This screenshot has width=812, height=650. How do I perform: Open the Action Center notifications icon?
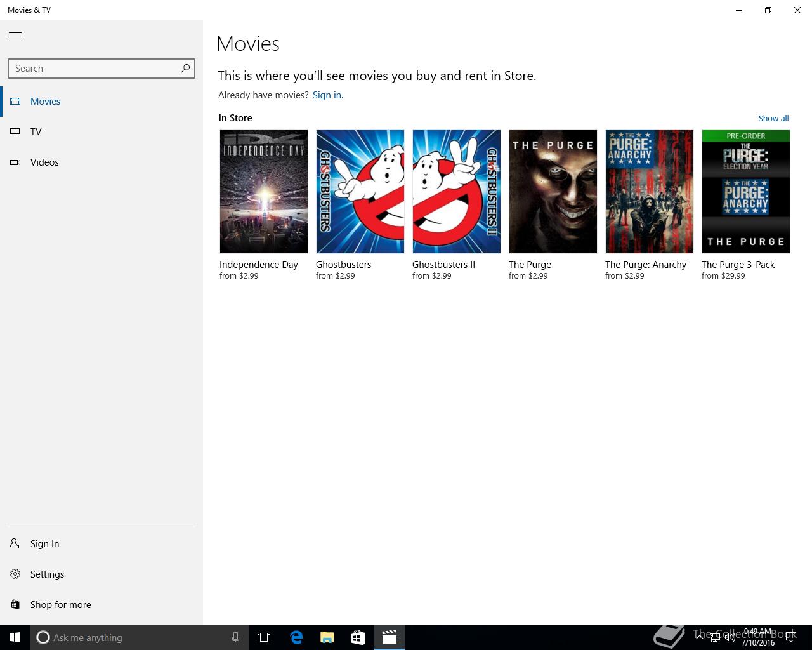coord(791,637)
